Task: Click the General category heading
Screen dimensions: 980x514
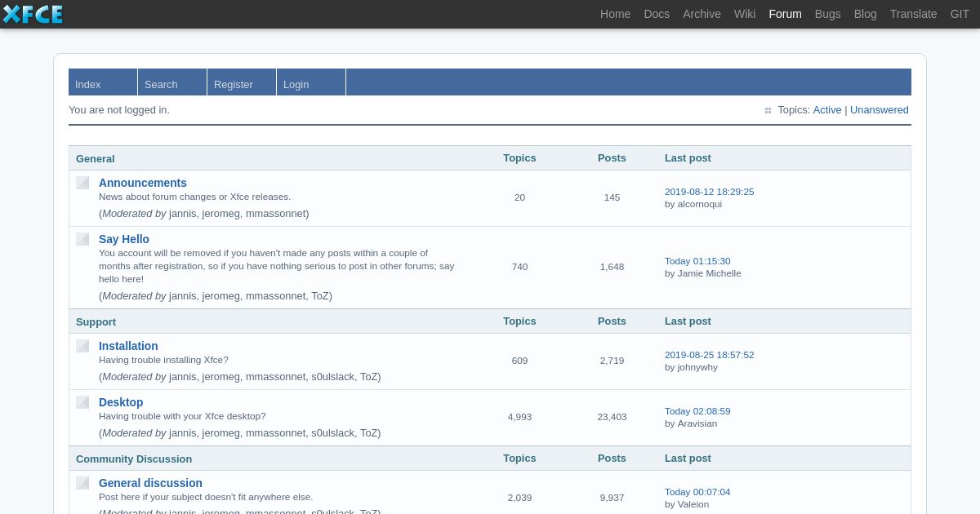Action: point(96,158)
